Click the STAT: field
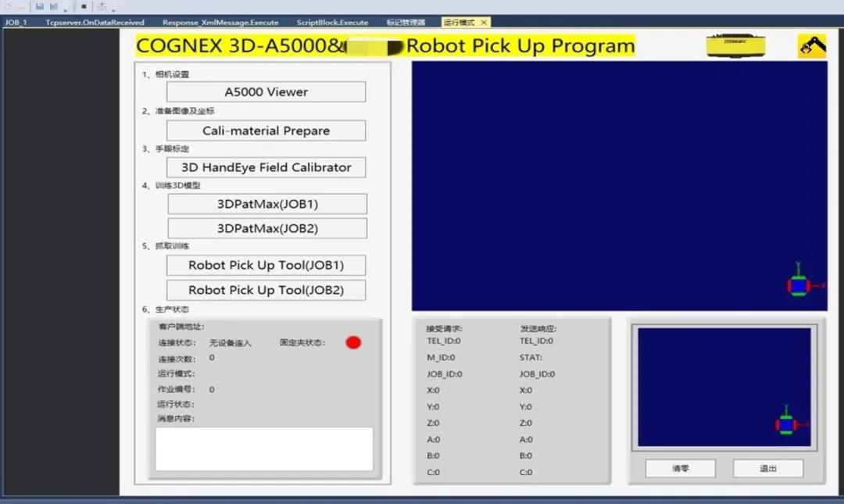844x504 pixels. coord(531,358)
